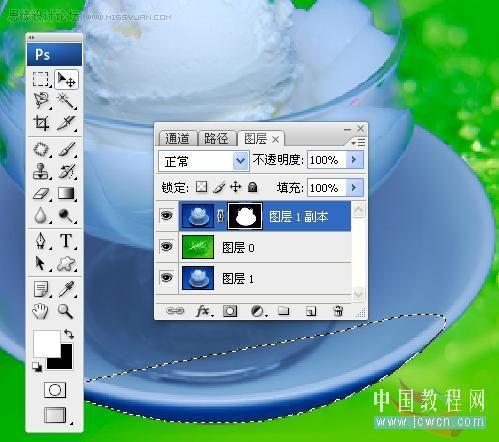Image resolution: width=499 pixels, height=442 pixels.
Task: Close the 图层 tab with X
Action: point(276,139)
